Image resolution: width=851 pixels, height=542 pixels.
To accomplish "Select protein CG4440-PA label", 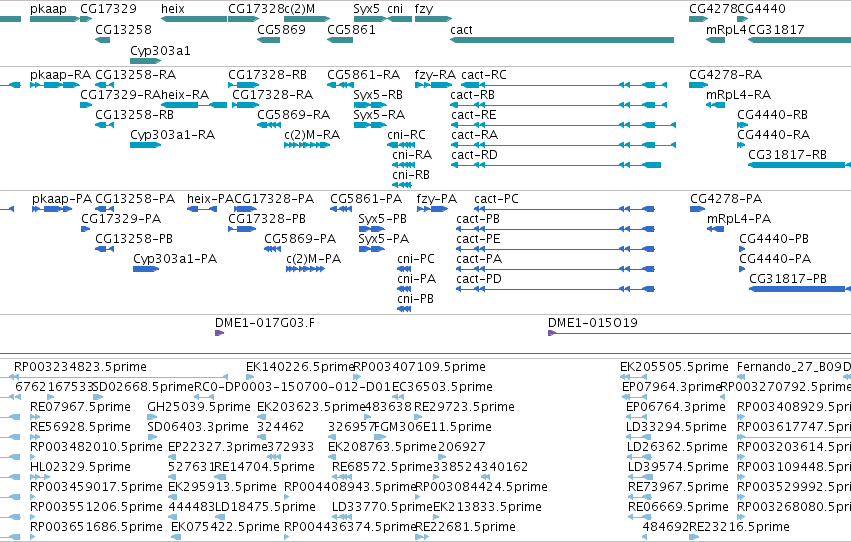I will 775,259.
